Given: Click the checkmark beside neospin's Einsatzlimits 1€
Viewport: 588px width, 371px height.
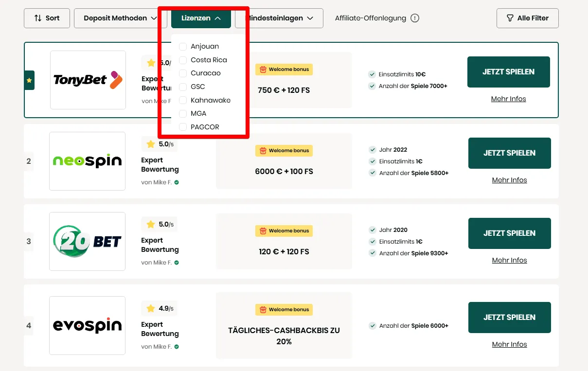Looking at the screenshot, I should (373, 161).
